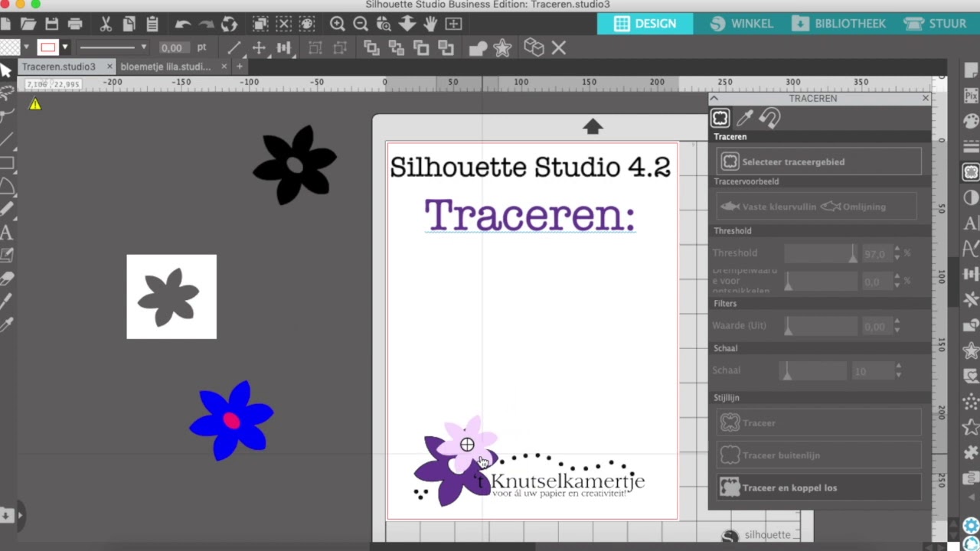
Task: Expand the bottom-left library drawer arrow
Action: pyautogui.click(x=20, y=515)
